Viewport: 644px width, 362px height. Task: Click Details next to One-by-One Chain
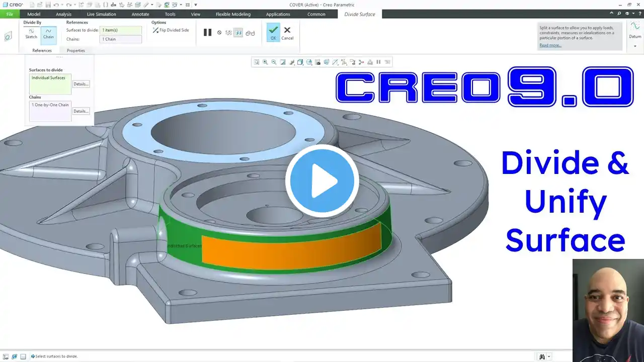point(81,111)
